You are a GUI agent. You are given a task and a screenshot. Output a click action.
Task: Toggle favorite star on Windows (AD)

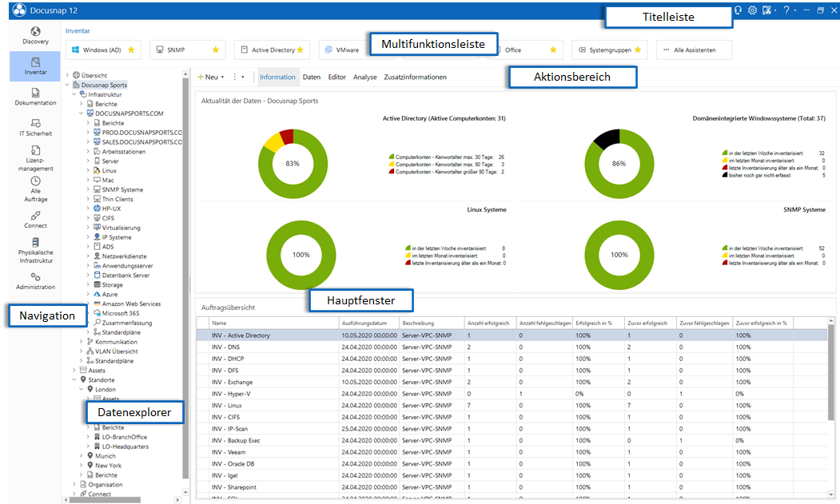[x=131, y=50]
